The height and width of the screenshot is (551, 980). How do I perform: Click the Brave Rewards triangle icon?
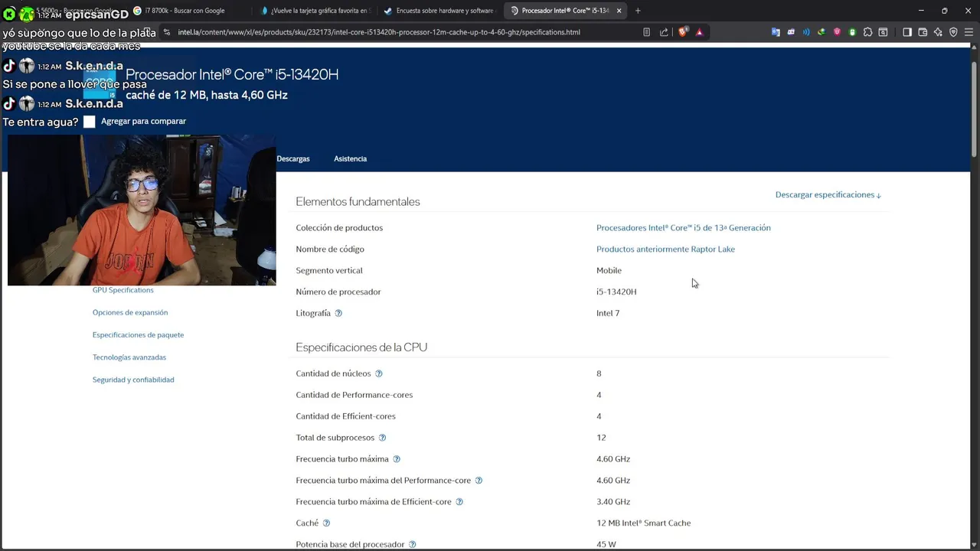(699, 32)
